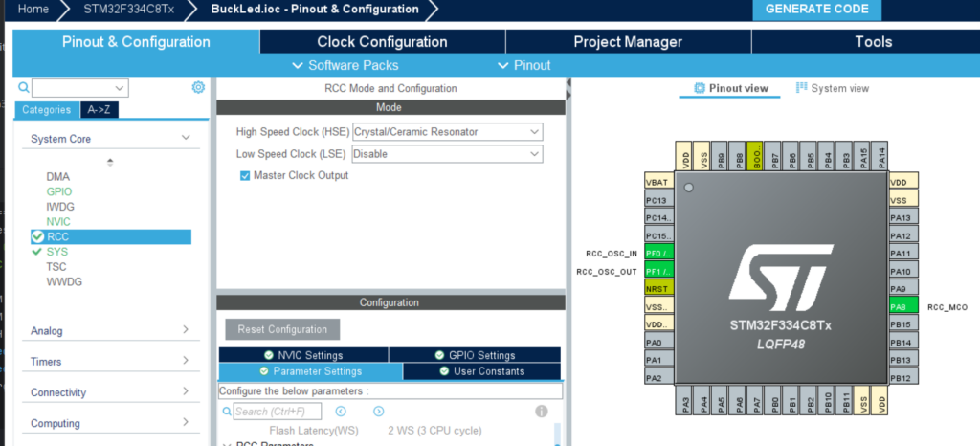Select the green PA8 pin on chip
The image size is (980, 446).
(903, 306)
